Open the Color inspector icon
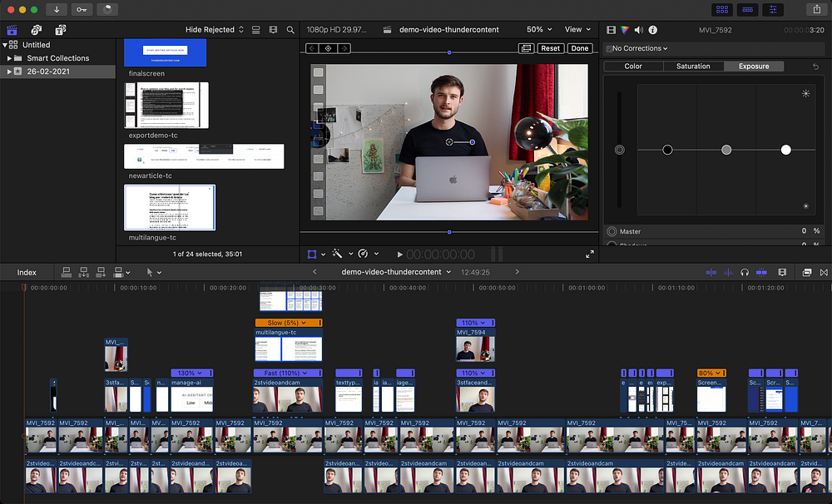This screenshot has height=504, width=832. 626,29
